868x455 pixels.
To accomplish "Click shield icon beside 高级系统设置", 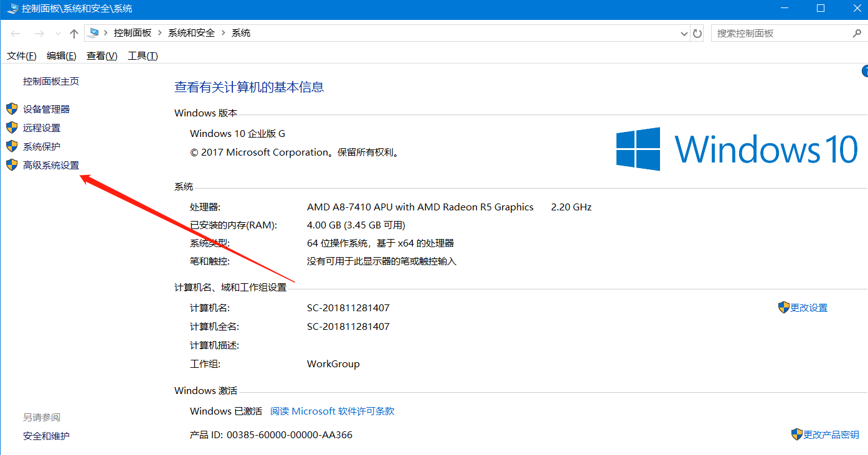I will (x=12, y=165).
